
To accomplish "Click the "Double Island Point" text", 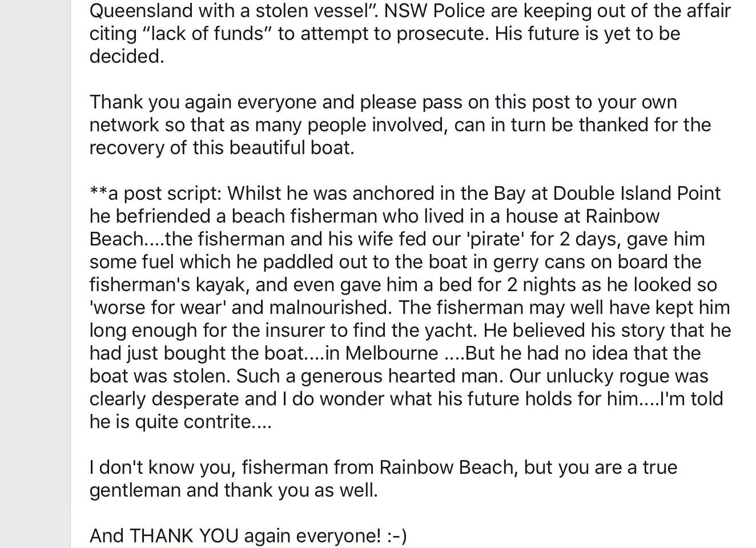I will [x=637, y=194].
